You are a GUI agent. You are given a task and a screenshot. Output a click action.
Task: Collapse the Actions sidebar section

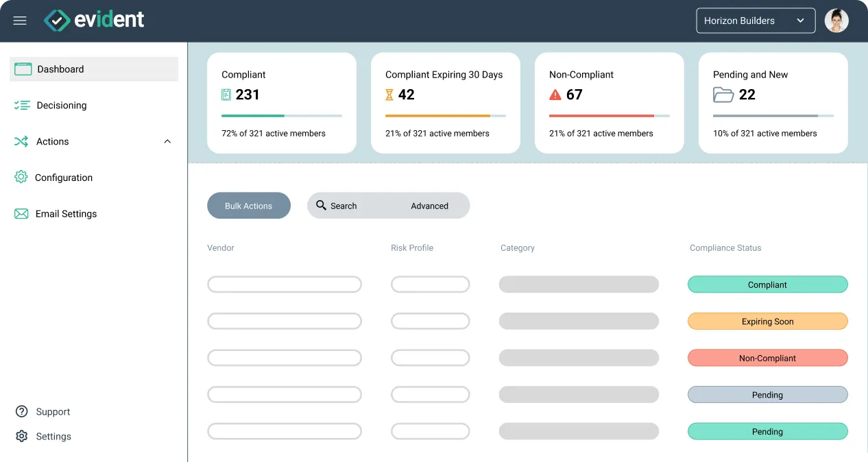(167, 141)
